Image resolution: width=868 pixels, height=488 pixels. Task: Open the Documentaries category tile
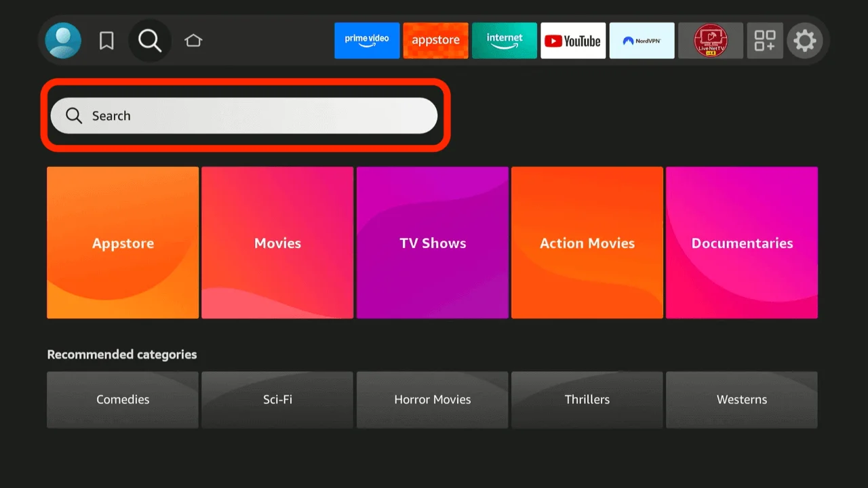742,243
